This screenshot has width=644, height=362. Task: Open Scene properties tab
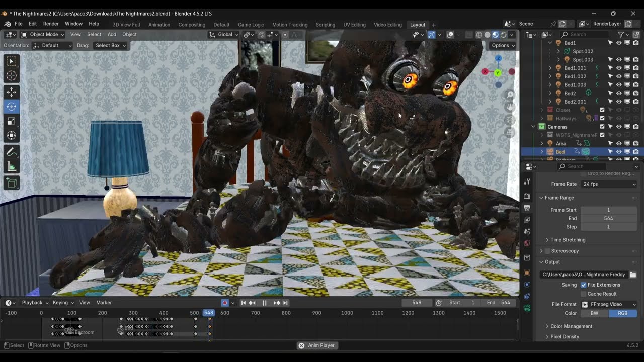527,231
